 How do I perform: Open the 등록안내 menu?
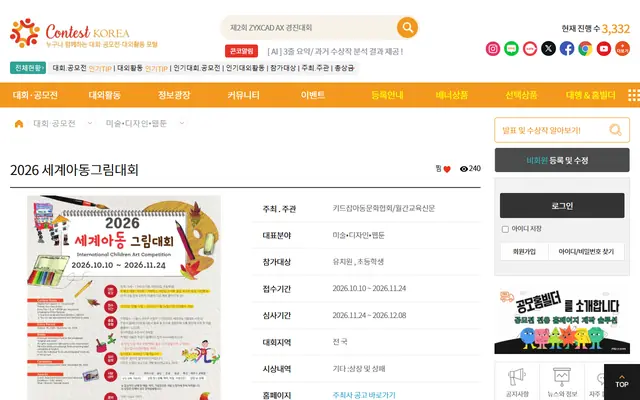387,95
